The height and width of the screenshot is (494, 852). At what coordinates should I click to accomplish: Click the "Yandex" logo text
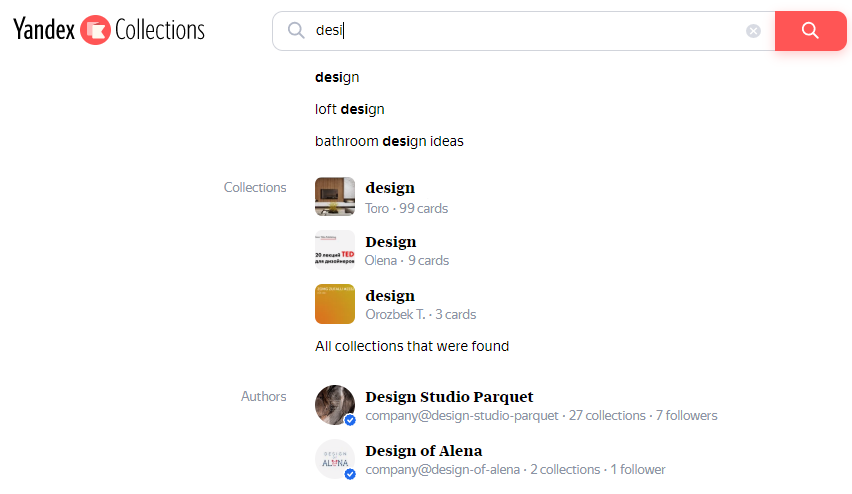pyautogui.click(x=44, y=29)
